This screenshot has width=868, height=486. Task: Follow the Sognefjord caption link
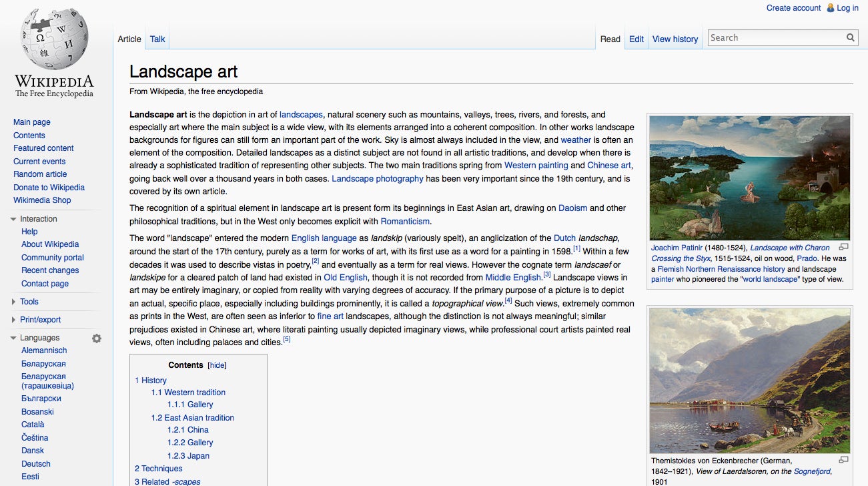tap(812, 471)
